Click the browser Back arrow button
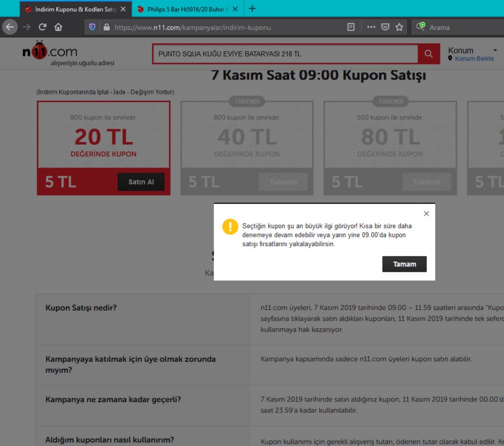Image resolution: width=504 pixels, height=446 pixels. 10,27
